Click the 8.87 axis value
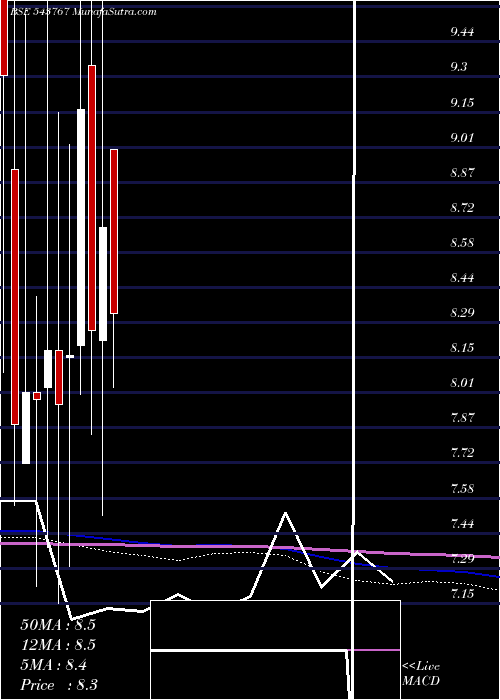 click(462, 173)
